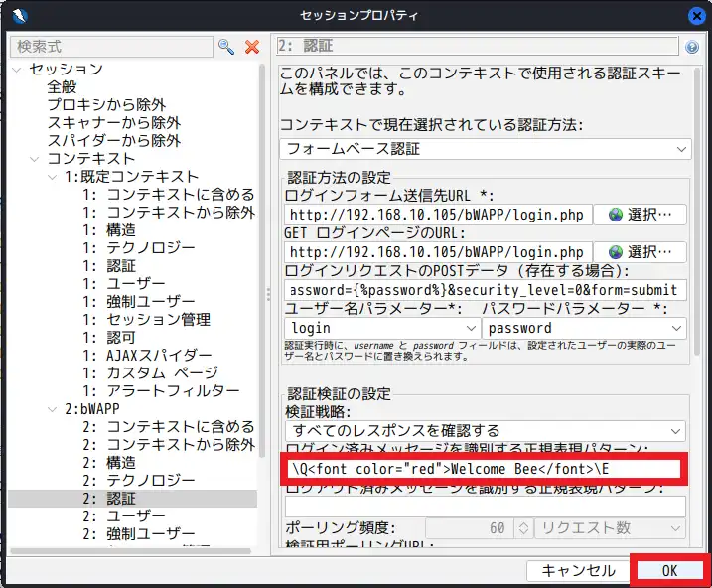Select 1: 構造 tree item
This screenshot has height=588, width=712.
coord(109,230)
